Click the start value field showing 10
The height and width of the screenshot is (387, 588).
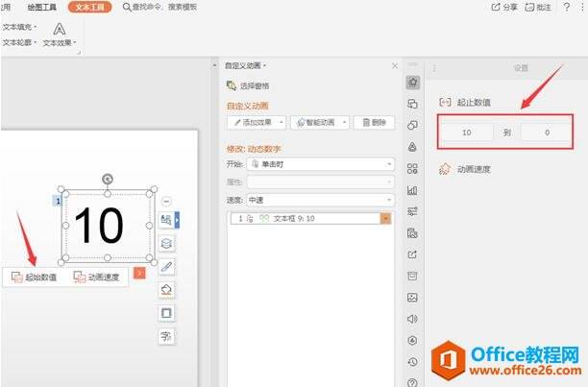pyautogui.click(x=467, y=133)
